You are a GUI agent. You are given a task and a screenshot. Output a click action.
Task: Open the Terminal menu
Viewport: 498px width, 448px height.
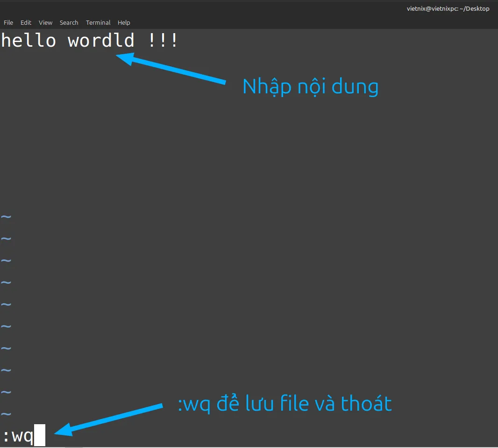[x=98, y=22]
